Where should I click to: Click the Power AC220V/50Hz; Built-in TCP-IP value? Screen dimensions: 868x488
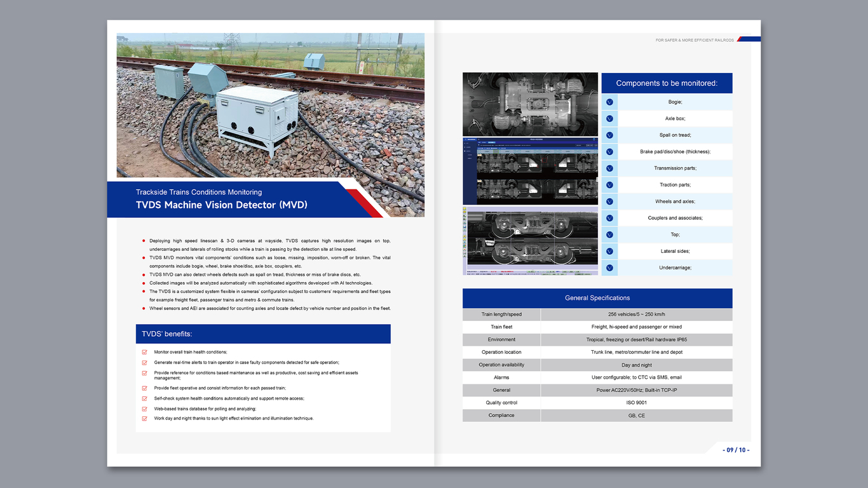tap(637, 390)
